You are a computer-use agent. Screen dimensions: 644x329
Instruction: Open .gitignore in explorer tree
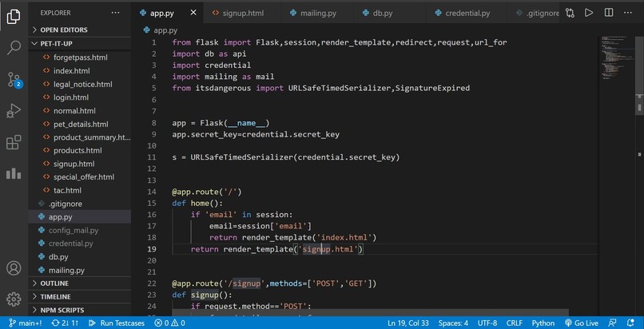80,204
